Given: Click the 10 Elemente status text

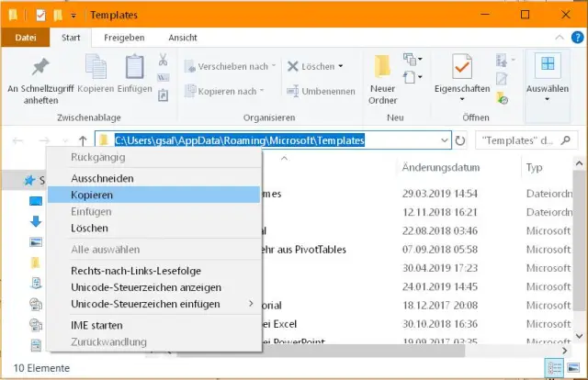Looking at the screenshot, I should pyautogui.click(x=41, y=368).
